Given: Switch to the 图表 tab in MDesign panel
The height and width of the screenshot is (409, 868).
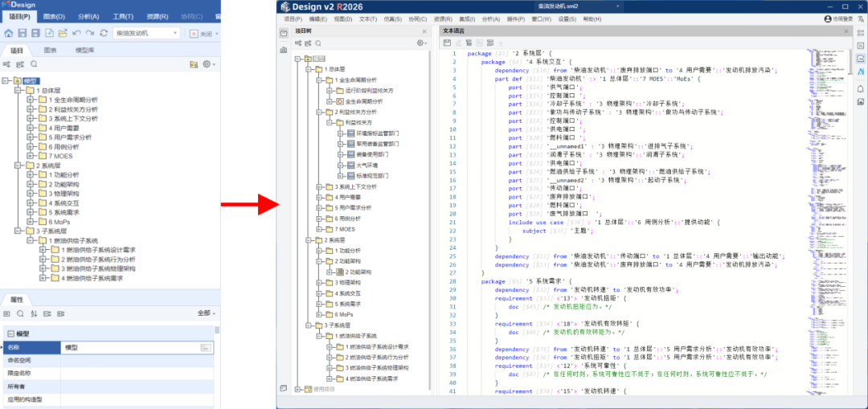Looking at the screenshot, I should point(51,51).
